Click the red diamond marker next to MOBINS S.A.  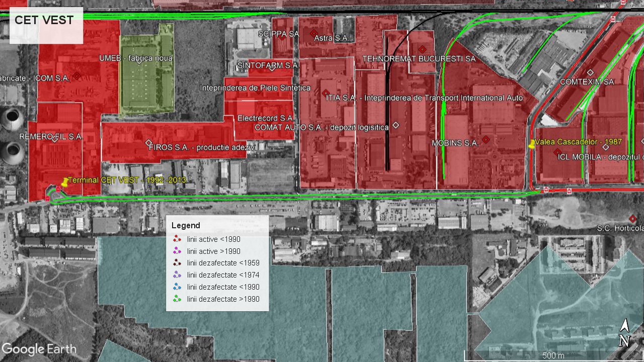pyautogui.click(x=486, y=139)
